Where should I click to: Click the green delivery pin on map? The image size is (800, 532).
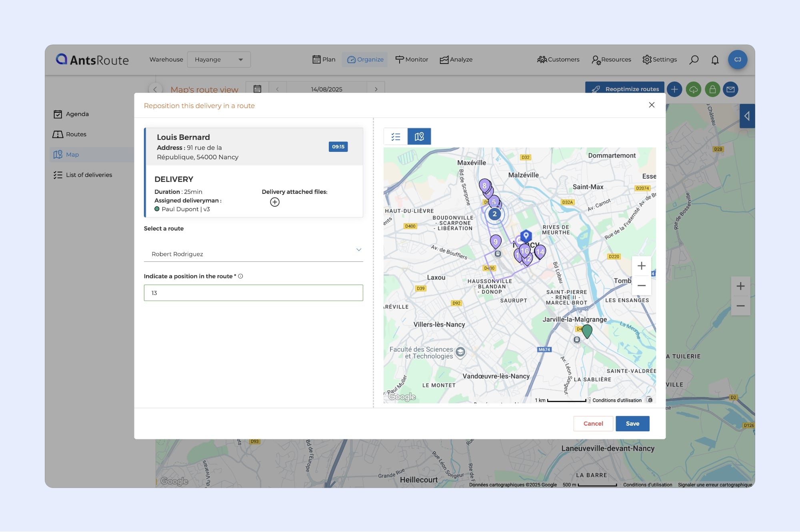587,331
